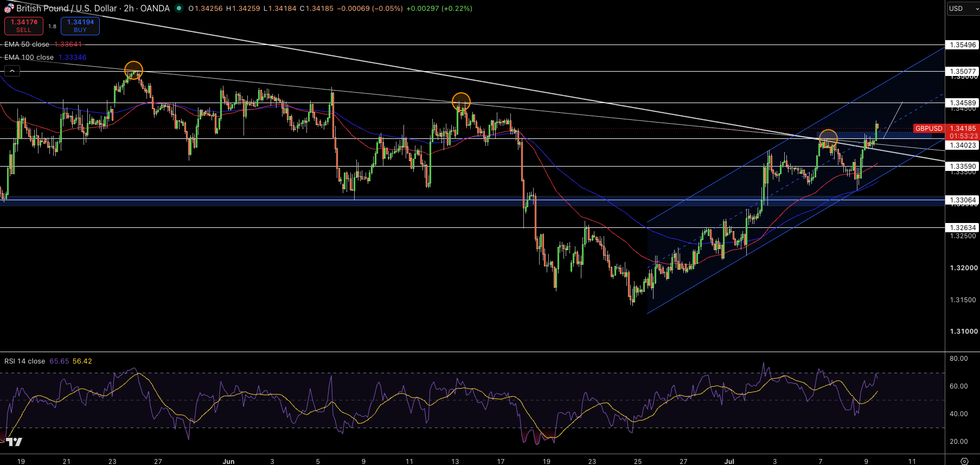This screenshot has height=465, width=980.
Task: Select the orange circle at the May 1.35077 high
Action: (x=133, y=71)
